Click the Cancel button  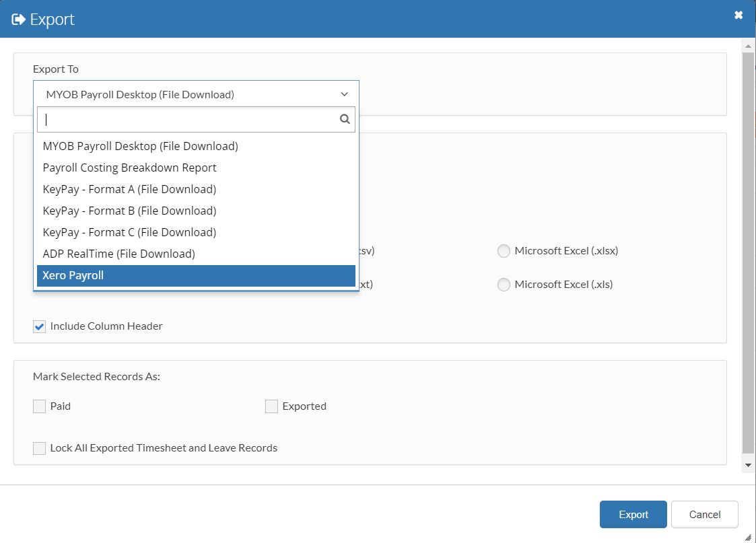point(704,514)
